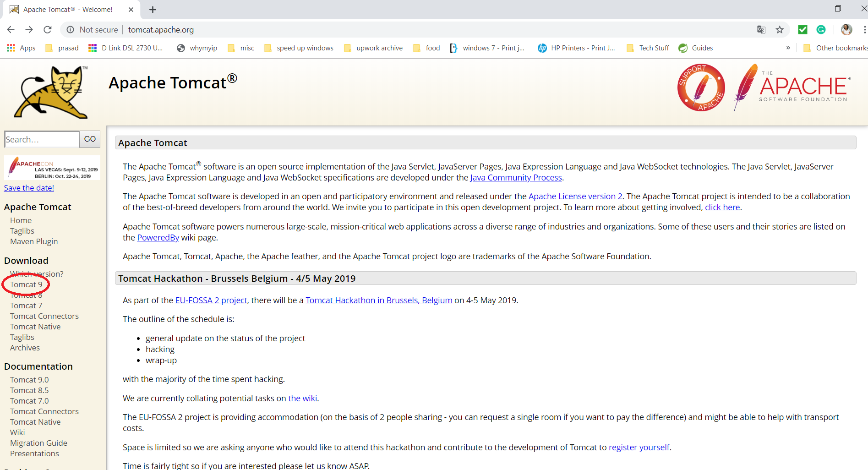Open the Google Translate icon in address bar
The width and height of the screenshot is (868, 470).
pyautogui.click(x=761, y=30)
